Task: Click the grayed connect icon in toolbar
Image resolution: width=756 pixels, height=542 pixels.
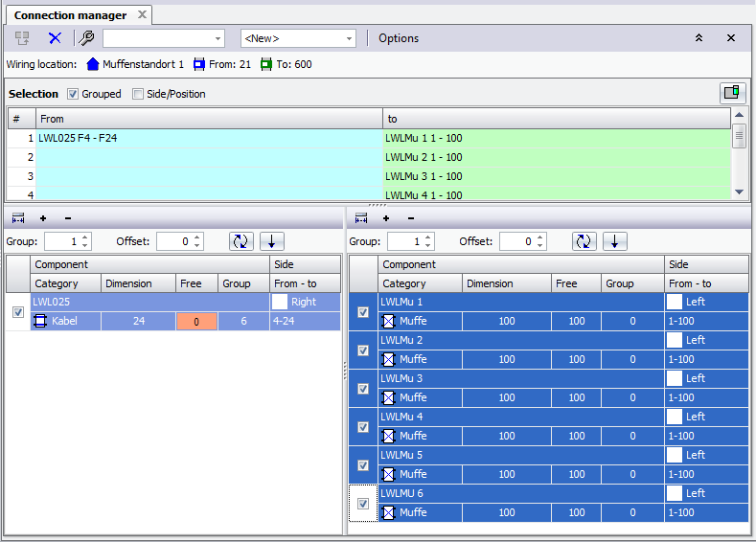Action: pyautogui.click(x=22, y=38)
